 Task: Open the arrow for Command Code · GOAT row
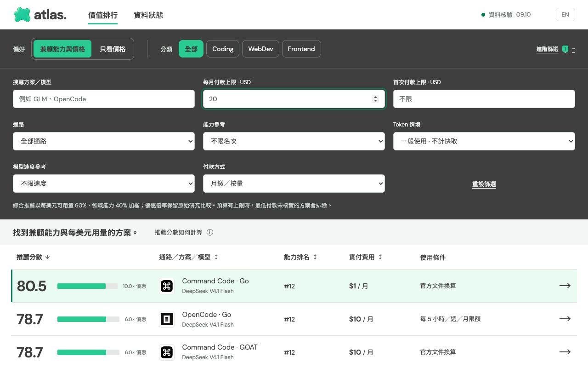(x=565, y=352)
